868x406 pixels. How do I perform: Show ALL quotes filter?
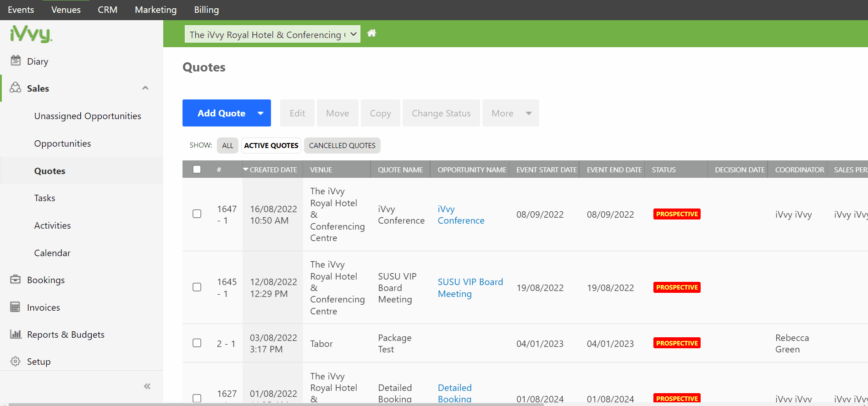click(227, 145)
